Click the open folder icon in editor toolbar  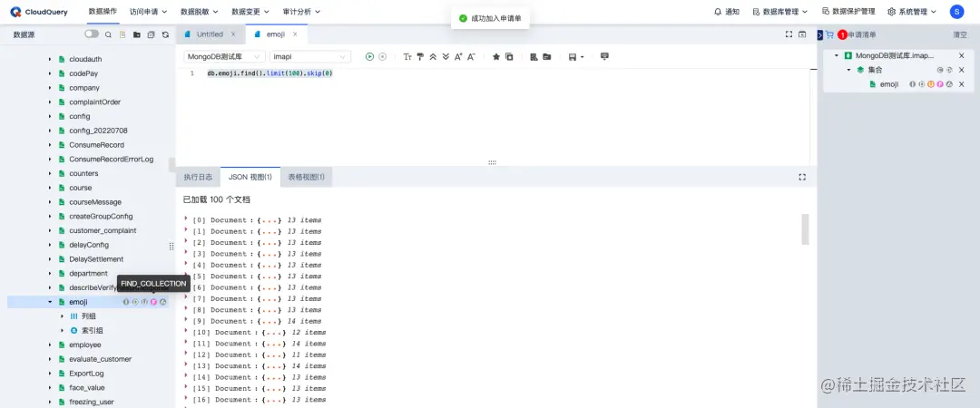547,57
